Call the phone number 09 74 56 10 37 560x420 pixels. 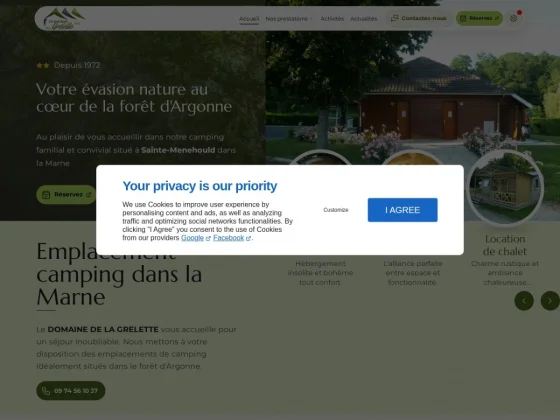(x=71, y=391)
